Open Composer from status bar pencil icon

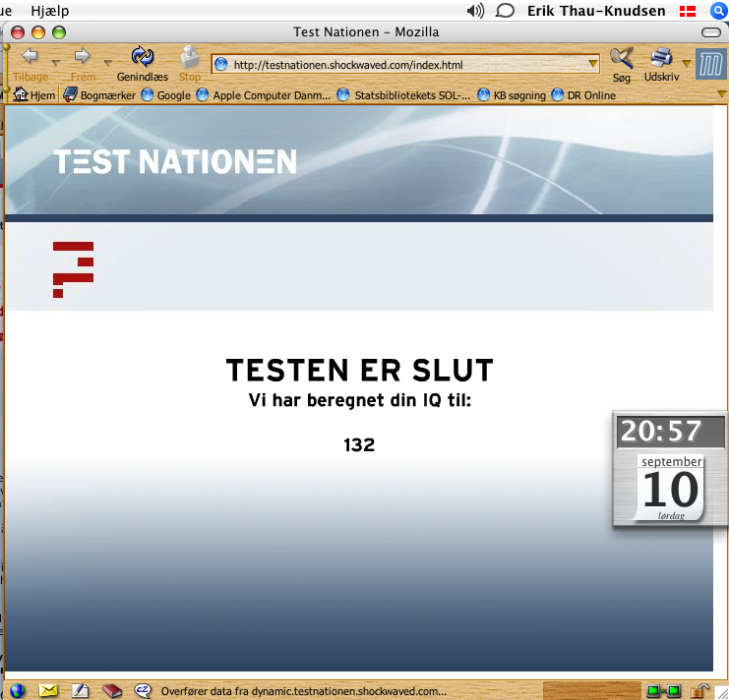[x=80, y=691]
